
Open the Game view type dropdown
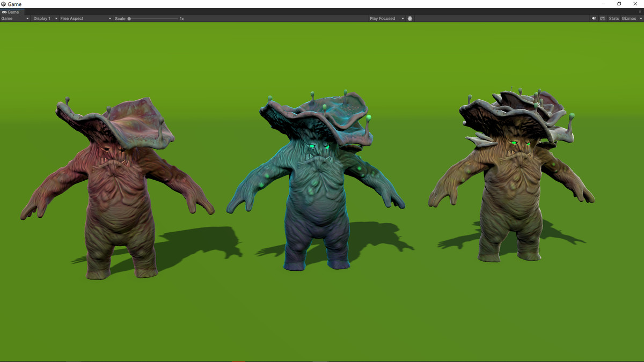click(x=15, y=18)
